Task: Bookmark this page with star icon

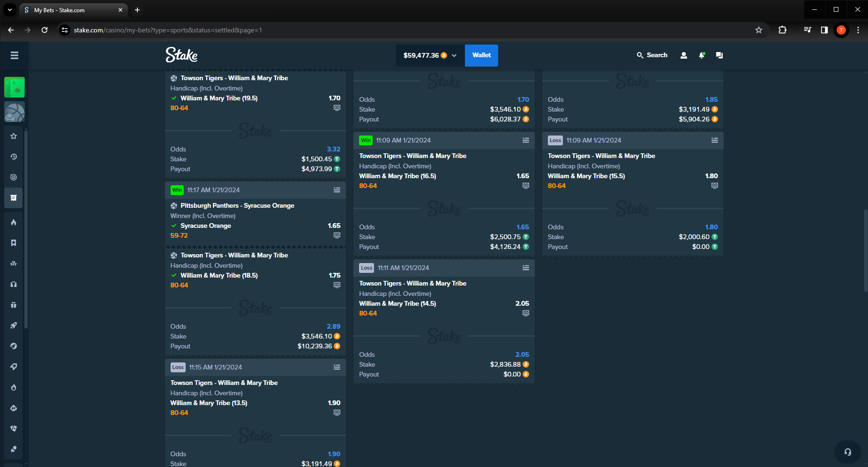Action: click(759, 30)
